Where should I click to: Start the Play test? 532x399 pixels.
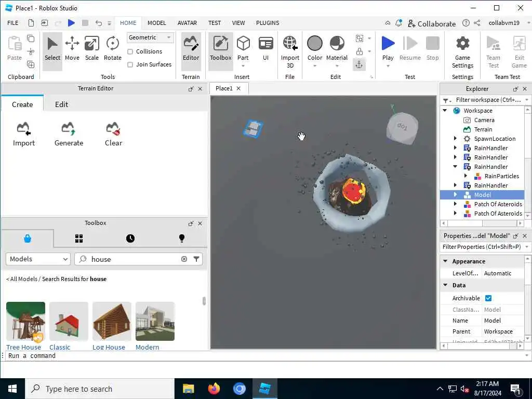pos(388,47)
